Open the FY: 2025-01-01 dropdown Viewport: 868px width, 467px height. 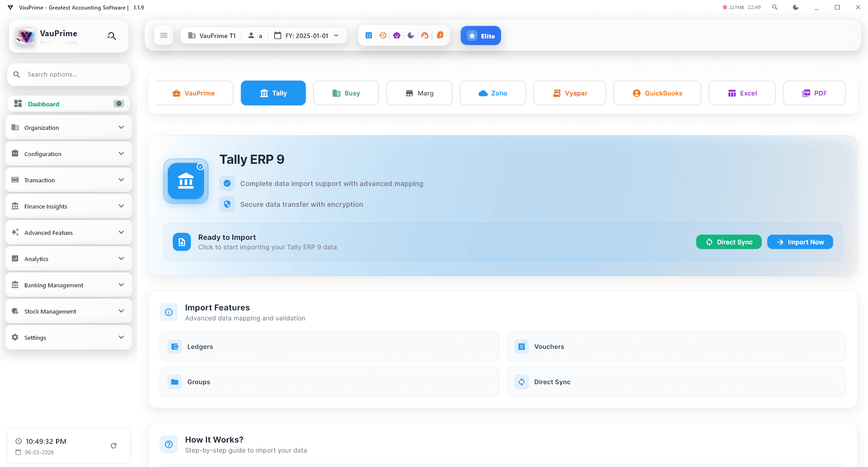(307, 36)
